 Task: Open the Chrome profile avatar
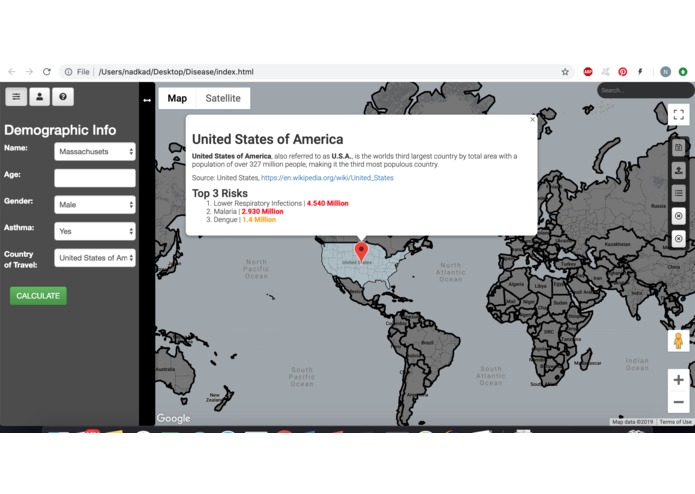tap(665, 72)
